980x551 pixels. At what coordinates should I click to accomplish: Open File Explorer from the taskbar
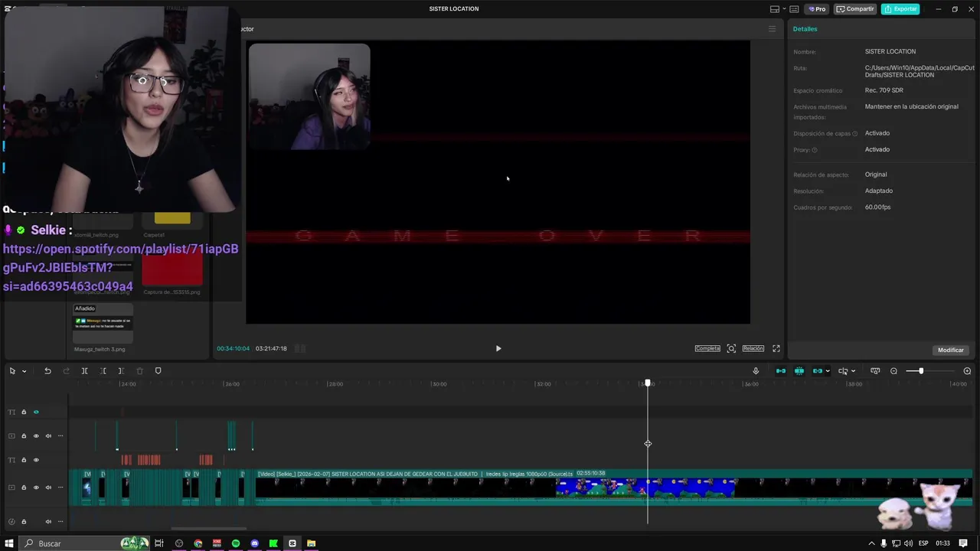pyautogui.click(x=311, y=543)
